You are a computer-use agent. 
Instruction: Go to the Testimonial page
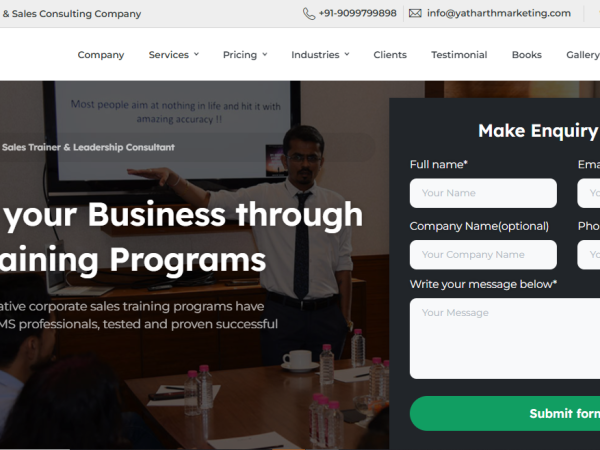[x=459, y=55]
